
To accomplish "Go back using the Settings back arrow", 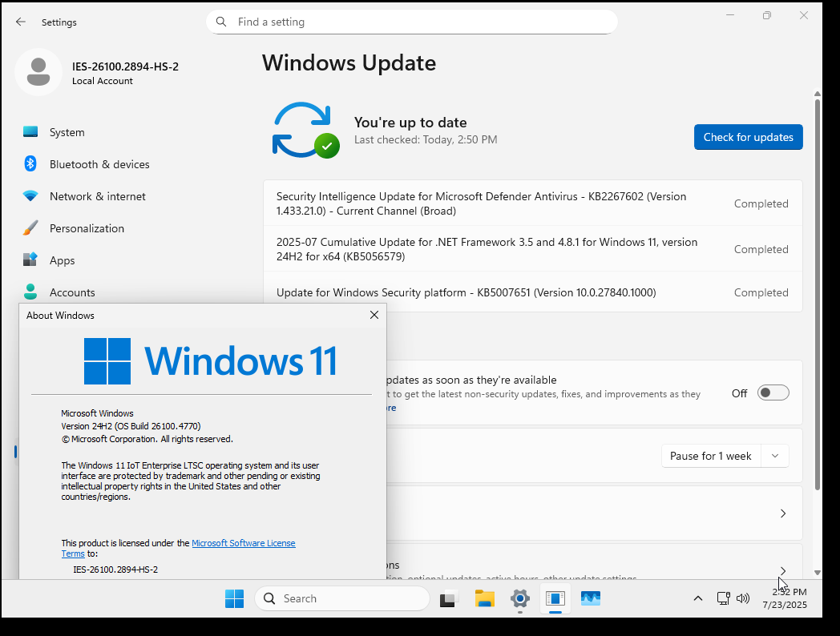I will pos(20,22).
